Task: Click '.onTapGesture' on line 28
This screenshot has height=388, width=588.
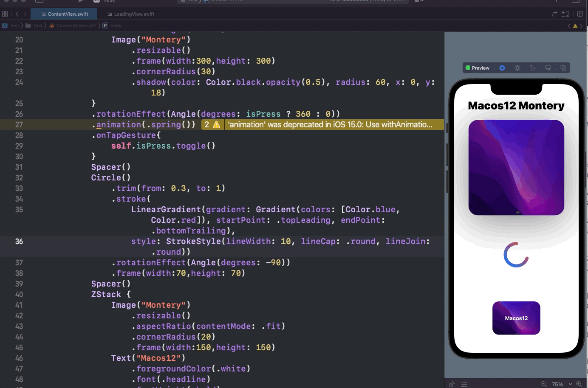Action: [x=124, y=135]
